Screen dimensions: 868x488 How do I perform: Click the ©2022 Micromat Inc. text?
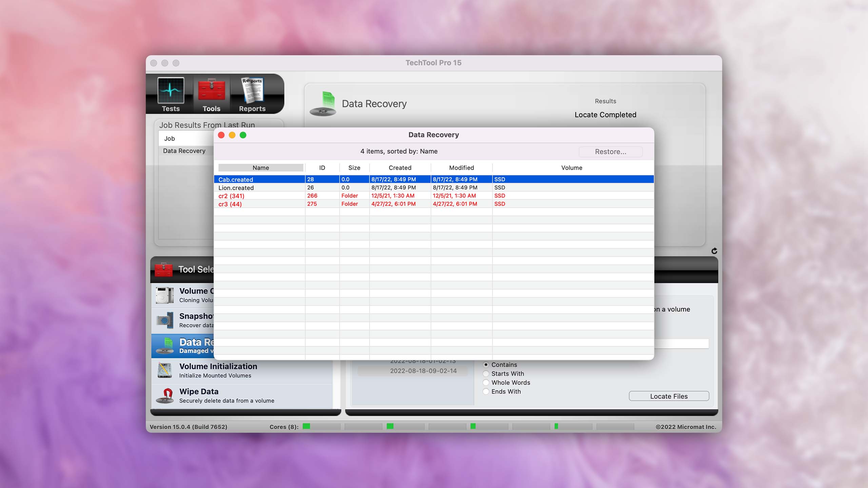tap(686, 427)
